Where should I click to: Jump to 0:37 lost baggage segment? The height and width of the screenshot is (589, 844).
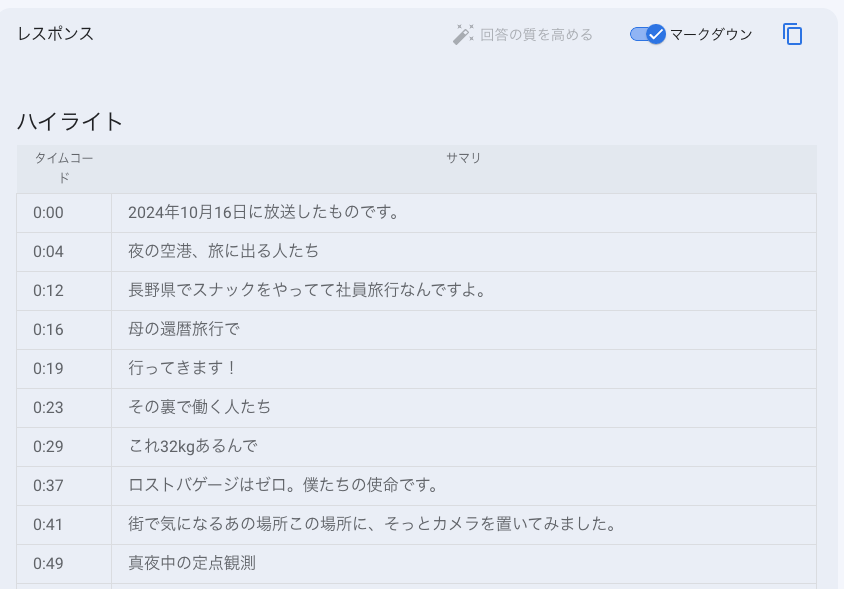(x=48, y=486)
